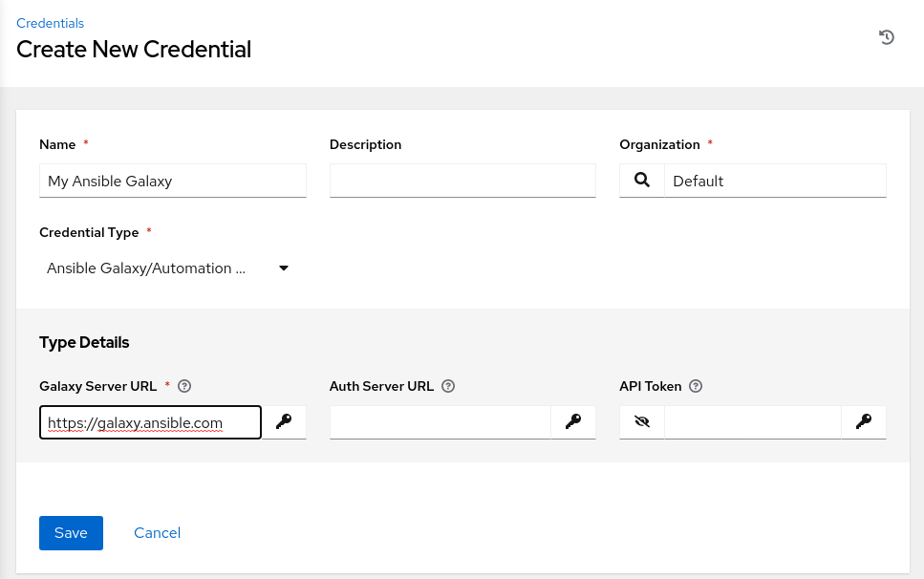The width and height of the screenshot is (924, 579).
Task: Click the Galaxy Server URL input
Action: (150, 422)
